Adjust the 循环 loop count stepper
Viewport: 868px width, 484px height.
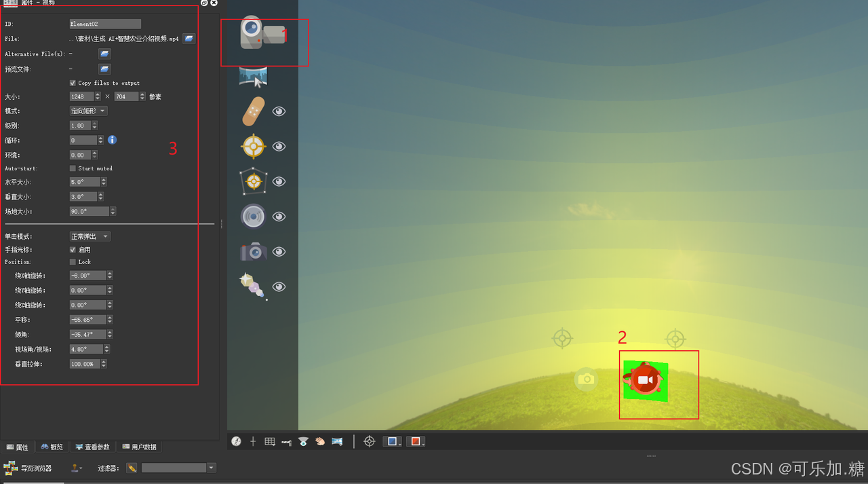coord(100,140)
